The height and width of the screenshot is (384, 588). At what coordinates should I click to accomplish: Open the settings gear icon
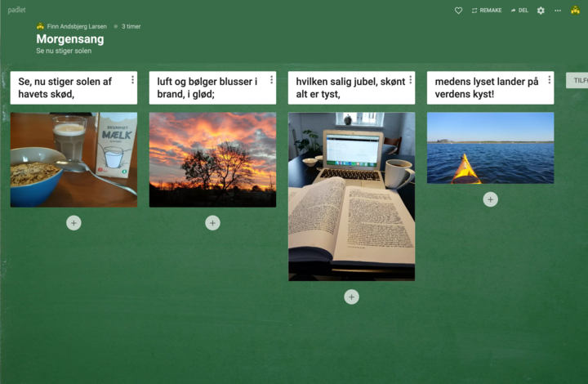pyautogui.click(x=541, y=11)
